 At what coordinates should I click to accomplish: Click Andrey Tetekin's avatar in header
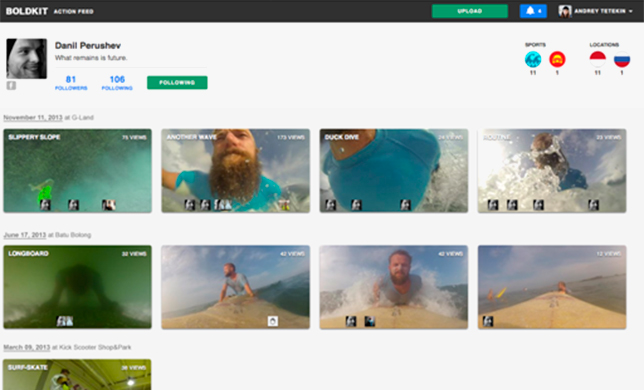[565, 11]
